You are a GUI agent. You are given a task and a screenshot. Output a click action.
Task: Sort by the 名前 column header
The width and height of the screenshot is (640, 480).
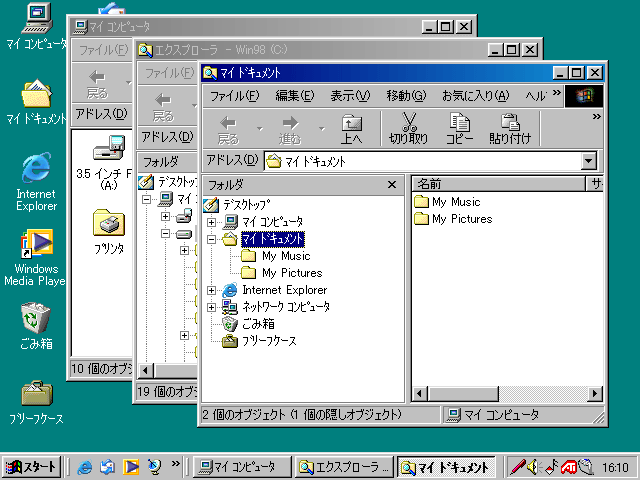(x=498, y=184)
